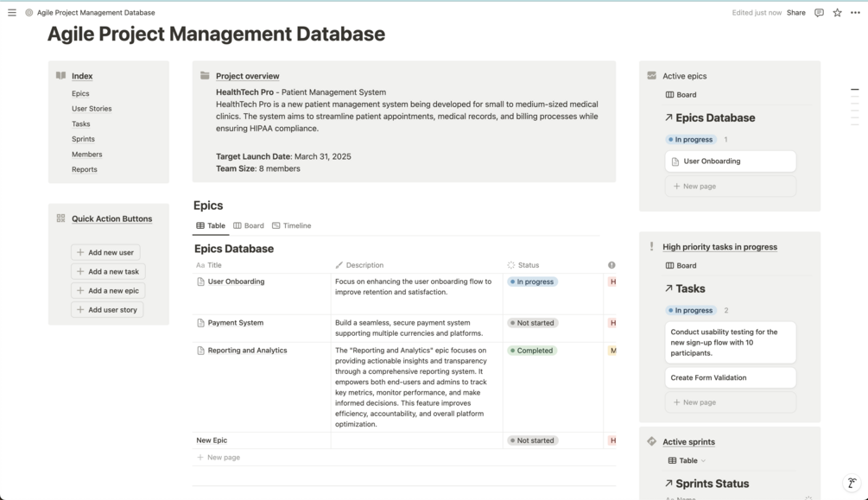Viewport: 868px width, 500px height.
Task: Click the icon next to Active sprints
Action: pos(651,441)
